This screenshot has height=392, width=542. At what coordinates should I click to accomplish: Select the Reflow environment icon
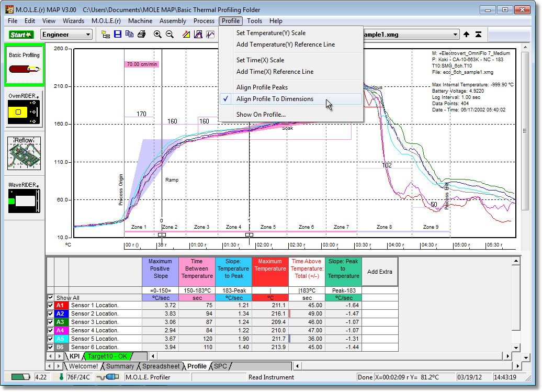(x=24, y=153)
